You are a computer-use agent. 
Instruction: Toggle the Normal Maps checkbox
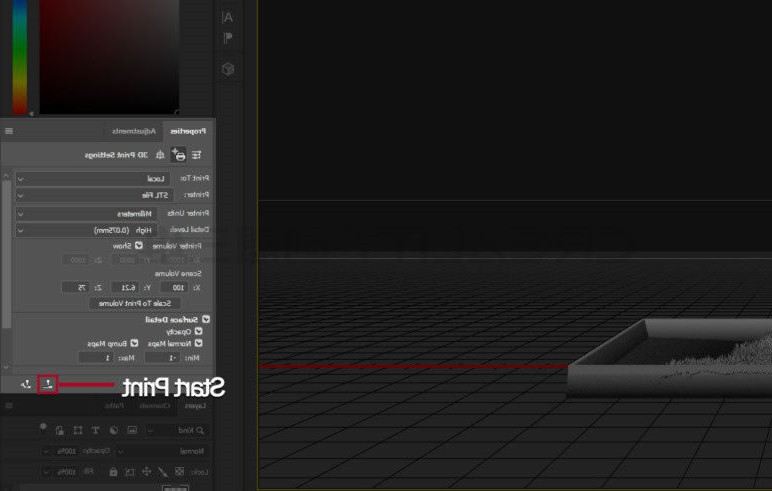click(x=198, y=343)
